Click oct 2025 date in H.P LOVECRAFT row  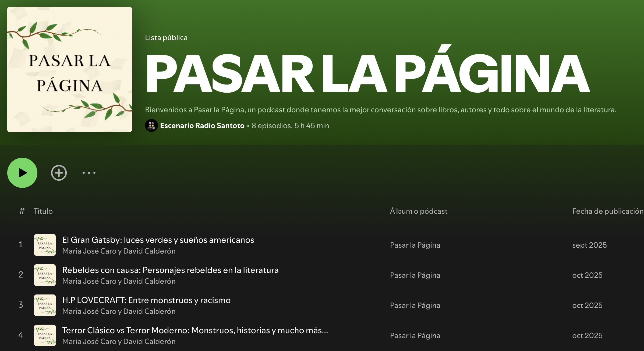587,306
